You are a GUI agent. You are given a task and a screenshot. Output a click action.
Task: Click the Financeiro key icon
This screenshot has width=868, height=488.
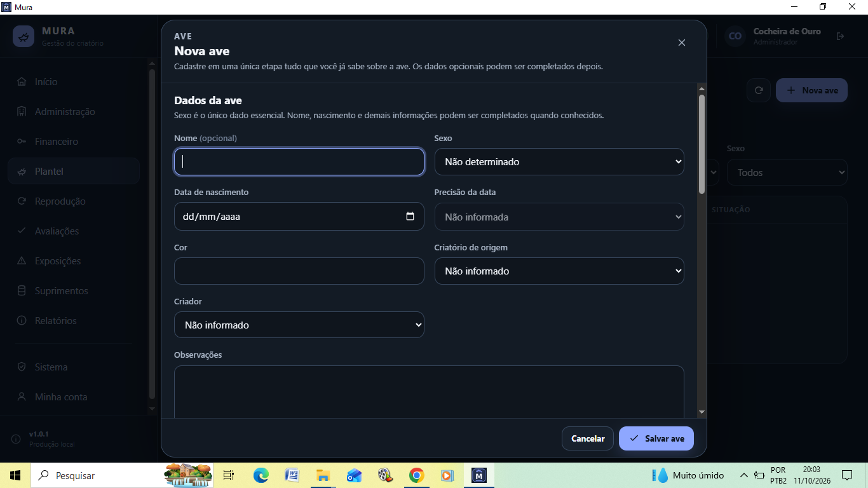coord(22,142)
